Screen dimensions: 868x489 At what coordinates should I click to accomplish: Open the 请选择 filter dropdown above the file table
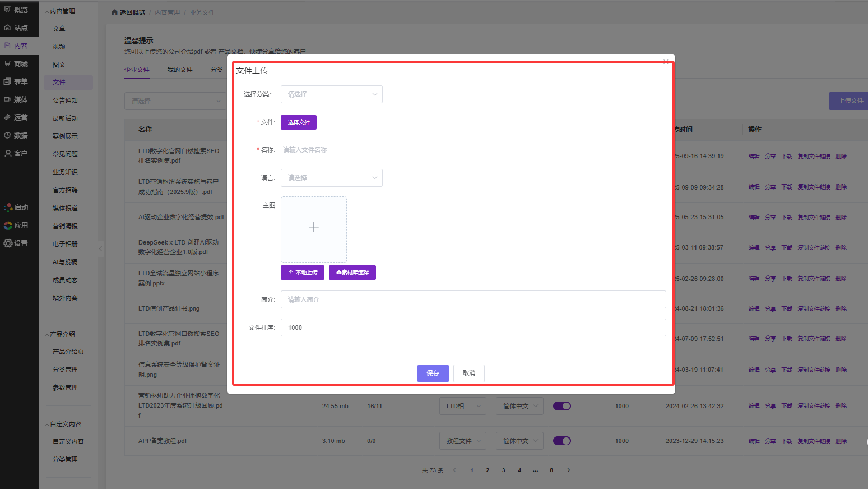pyautogui.click(x=175, y=101)
